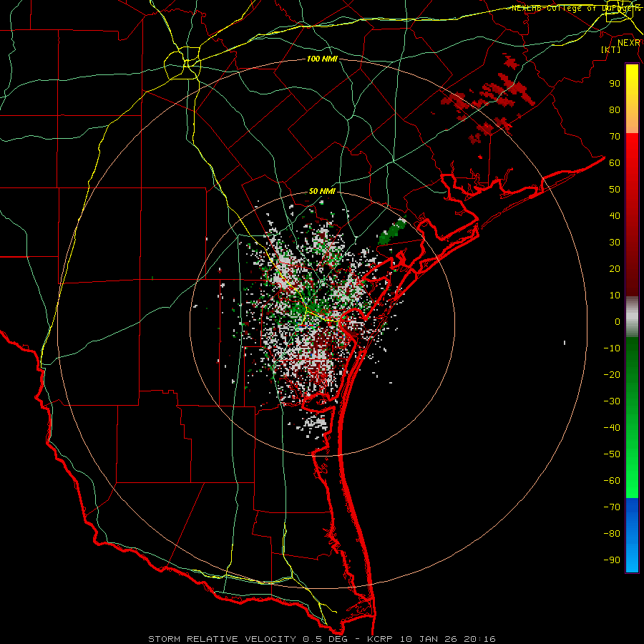Select the positive 60 scale label

(x=615, y=162)
